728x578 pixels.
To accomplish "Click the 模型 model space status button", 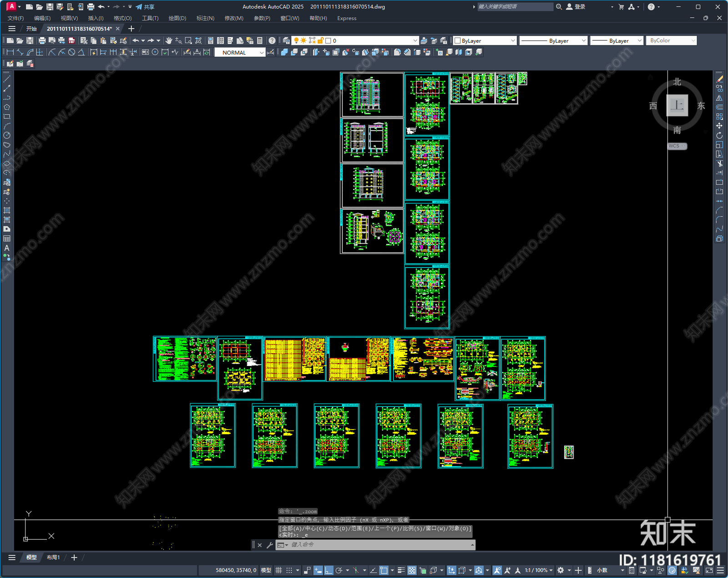I will pyautogui.click(x=266, y=570).
